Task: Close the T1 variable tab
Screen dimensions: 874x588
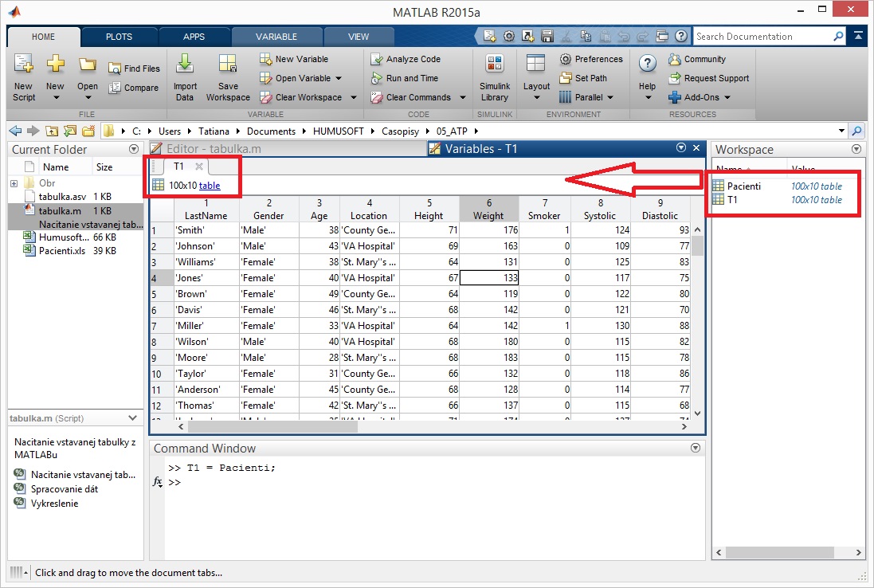Action: pos(199,166)
